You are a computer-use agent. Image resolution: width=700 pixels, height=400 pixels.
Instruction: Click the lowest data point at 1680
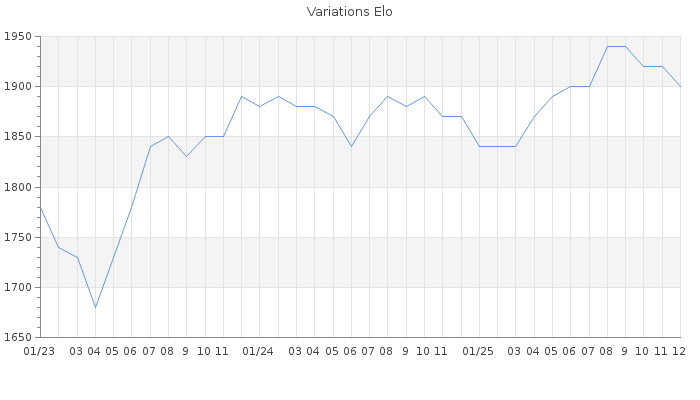[x=95, y=307]
